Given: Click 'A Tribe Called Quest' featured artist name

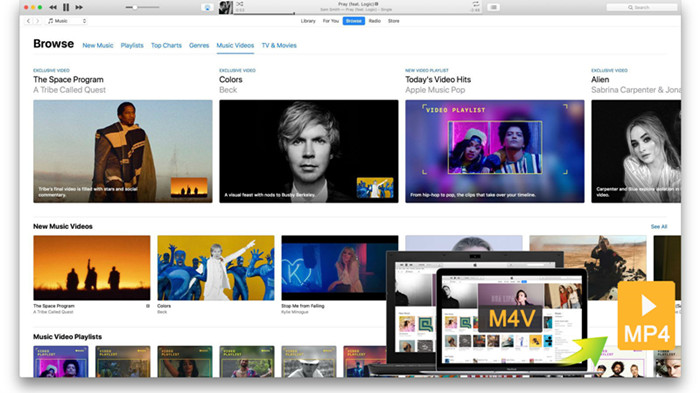Looking at the screenshot, I should 70,90.
